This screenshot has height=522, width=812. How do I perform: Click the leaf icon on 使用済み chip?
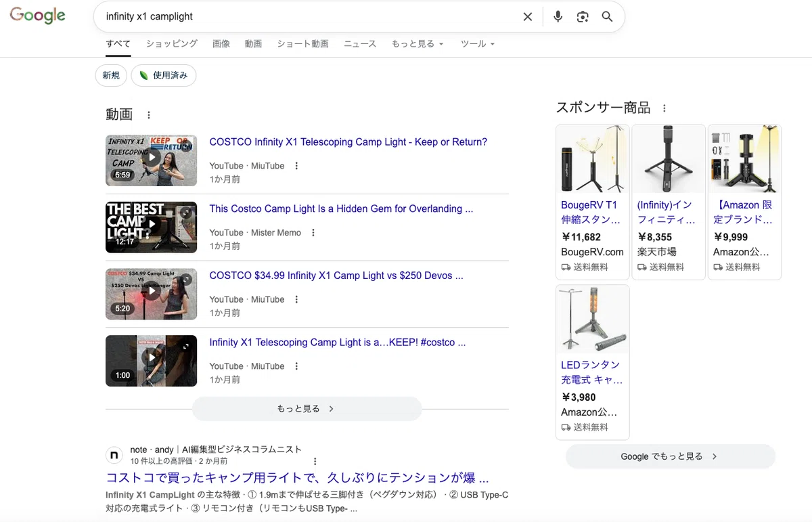click(x=143, y=75)
